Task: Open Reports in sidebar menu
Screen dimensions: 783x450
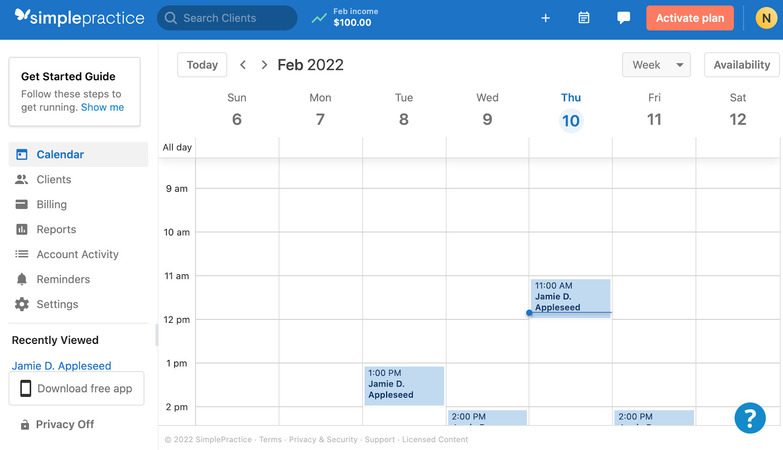Action: [x=78, y=229]
